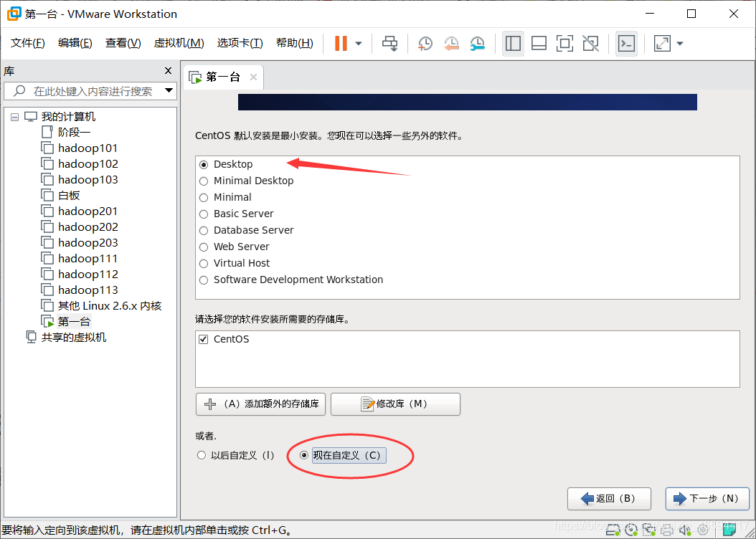756x539 pixels.
Task: Open the stretch display dropdown arrow
Action: click(x=680, y=43)
